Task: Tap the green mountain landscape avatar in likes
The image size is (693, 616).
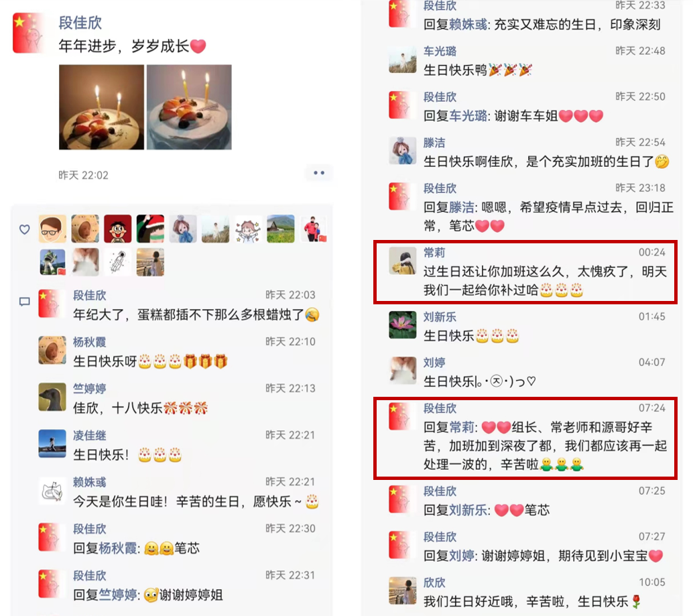Action: [281, 229]
